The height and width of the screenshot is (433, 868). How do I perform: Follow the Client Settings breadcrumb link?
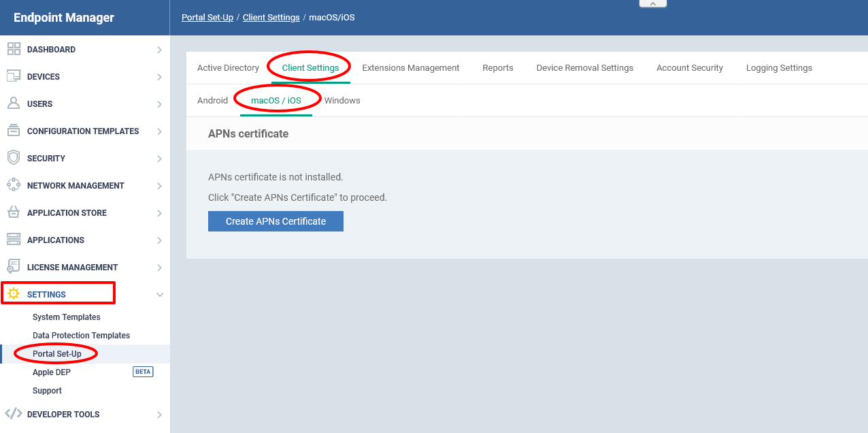pos(271,18)
